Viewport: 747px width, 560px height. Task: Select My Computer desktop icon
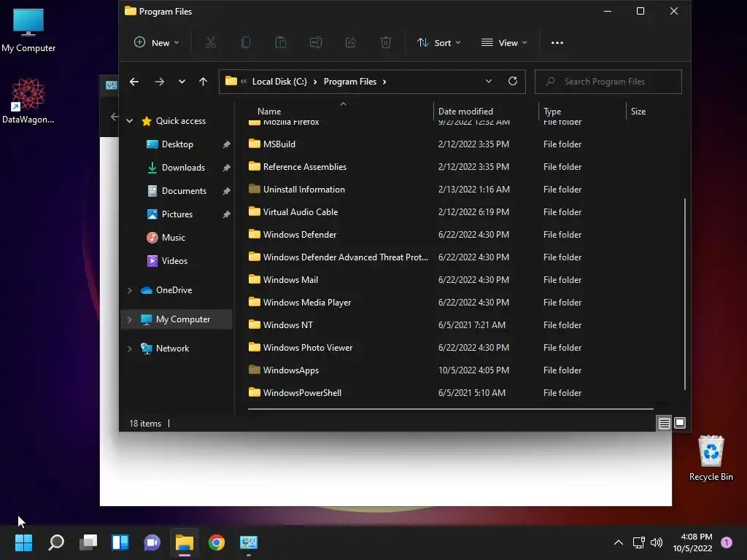28,30
